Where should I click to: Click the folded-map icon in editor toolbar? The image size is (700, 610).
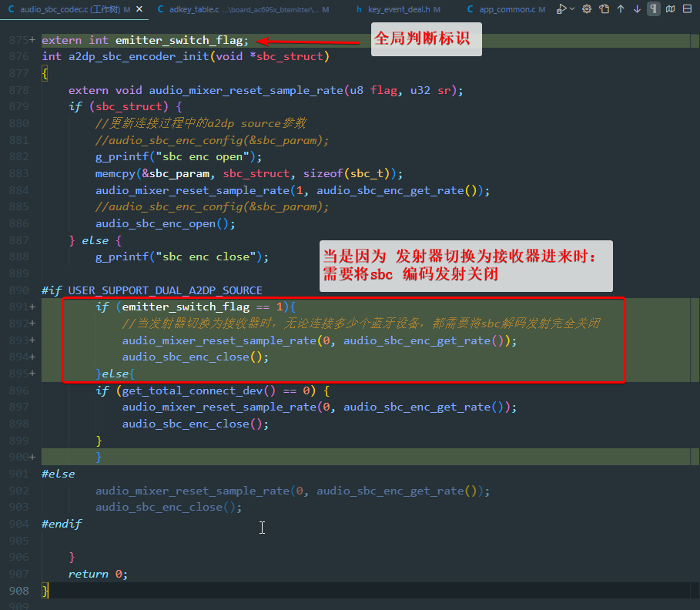[671, 9]
